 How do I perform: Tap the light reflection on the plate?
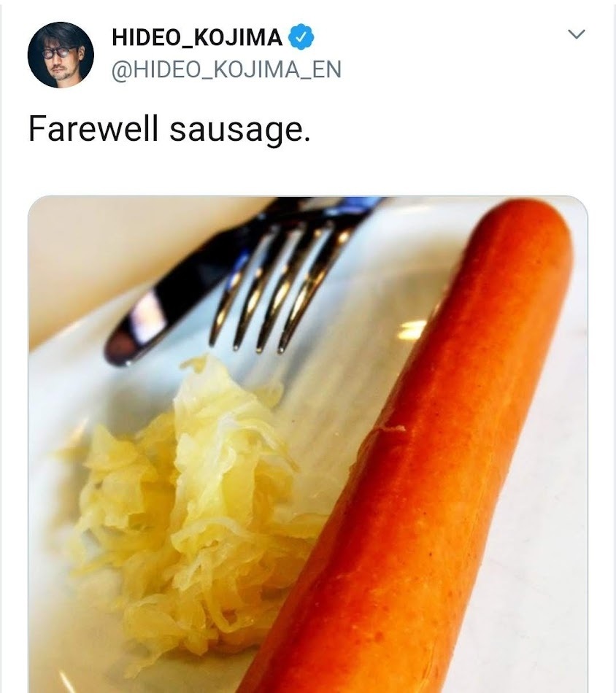(412, 330)
